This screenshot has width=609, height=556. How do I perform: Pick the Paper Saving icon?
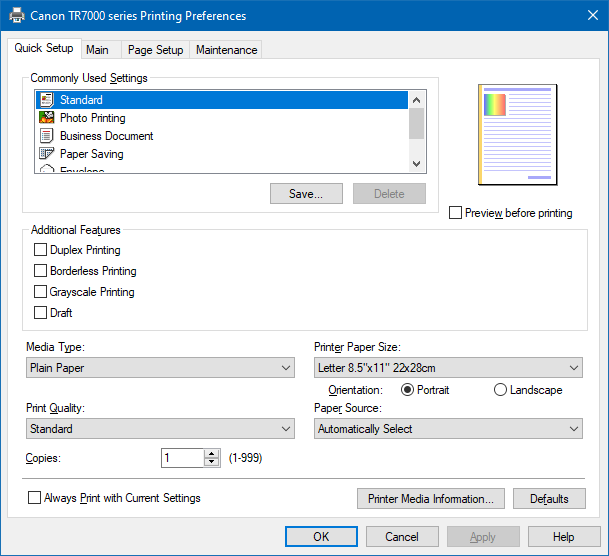(x=46, y=154)
